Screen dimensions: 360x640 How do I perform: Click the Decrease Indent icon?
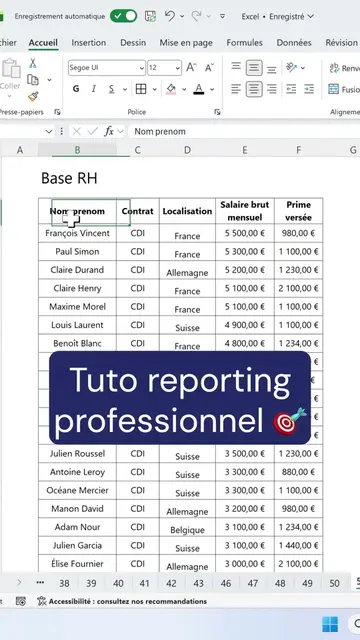point(291,89)
